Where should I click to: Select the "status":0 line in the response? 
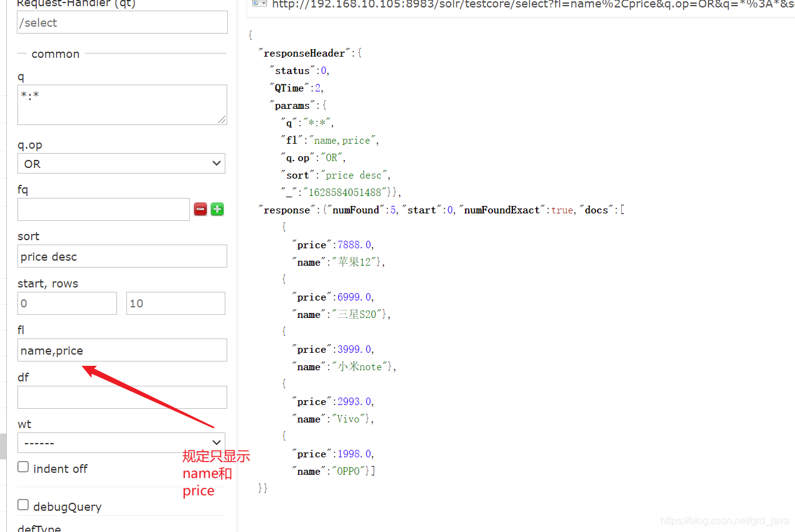point(299,70)
